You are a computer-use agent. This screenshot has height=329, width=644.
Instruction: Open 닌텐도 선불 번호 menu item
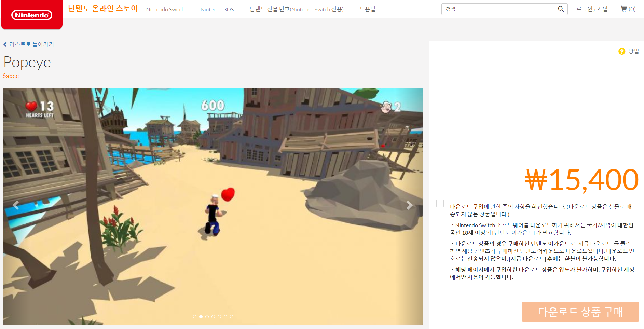297,9
